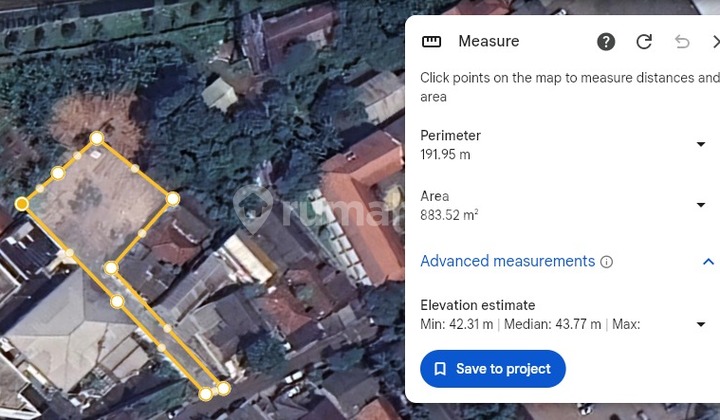
Task: Click the Measure panel title text
Action: point(488,42)
